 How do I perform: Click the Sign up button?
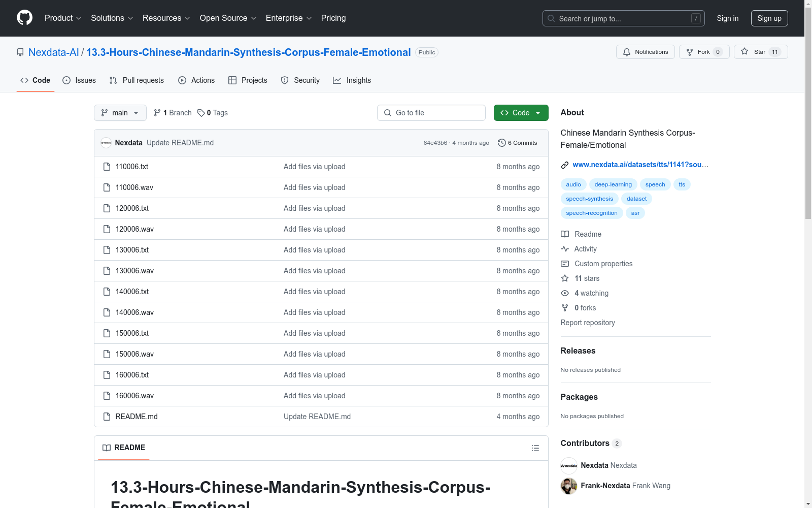click(769, 18)
